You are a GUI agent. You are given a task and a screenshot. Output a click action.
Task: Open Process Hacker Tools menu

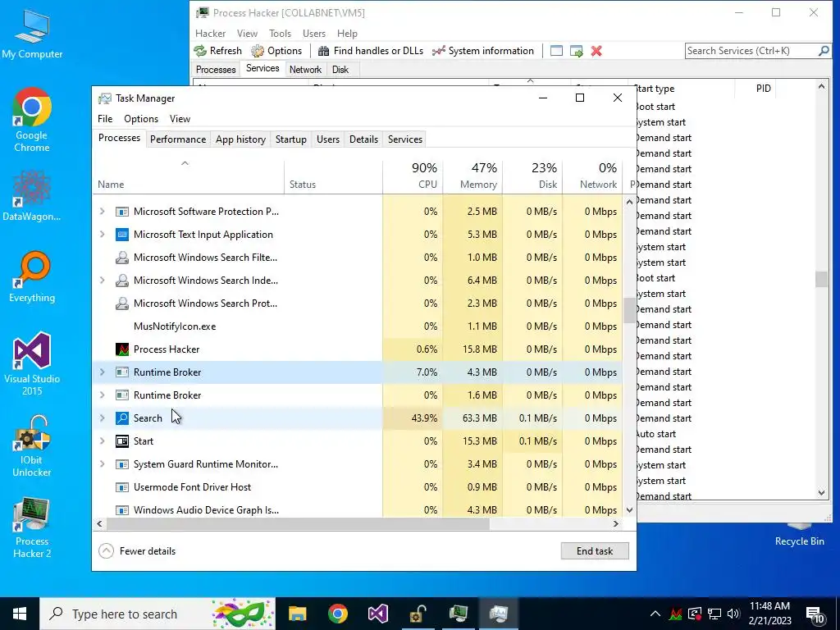[281, 33]
